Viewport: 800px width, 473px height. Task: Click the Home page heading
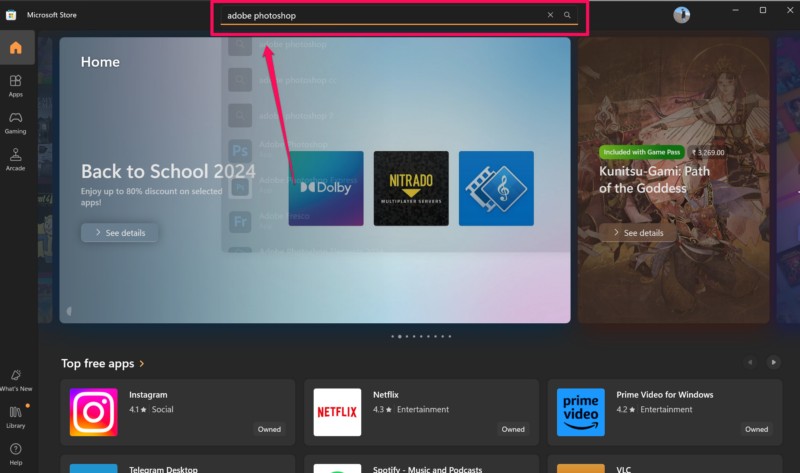pos(100,62)
